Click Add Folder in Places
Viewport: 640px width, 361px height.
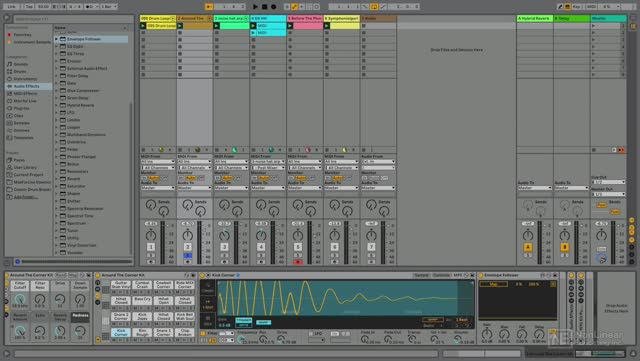pos(26,197)
